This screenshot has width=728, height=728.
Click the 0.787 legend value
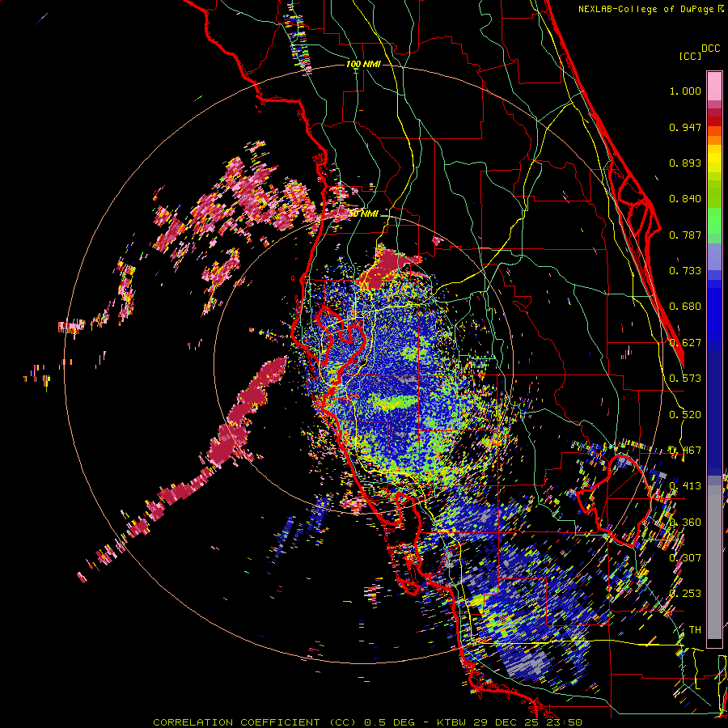click(x=685, y=235)
